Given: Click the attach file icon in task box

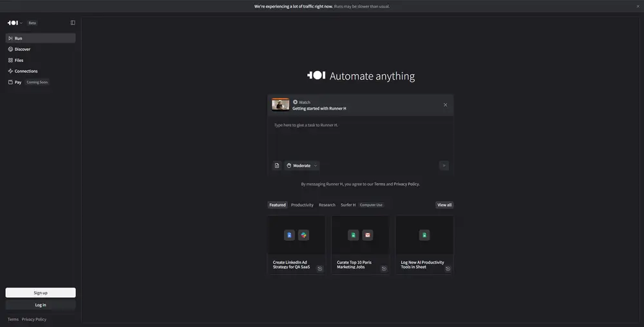Looking at the screenshot, I should pos(277,166).
